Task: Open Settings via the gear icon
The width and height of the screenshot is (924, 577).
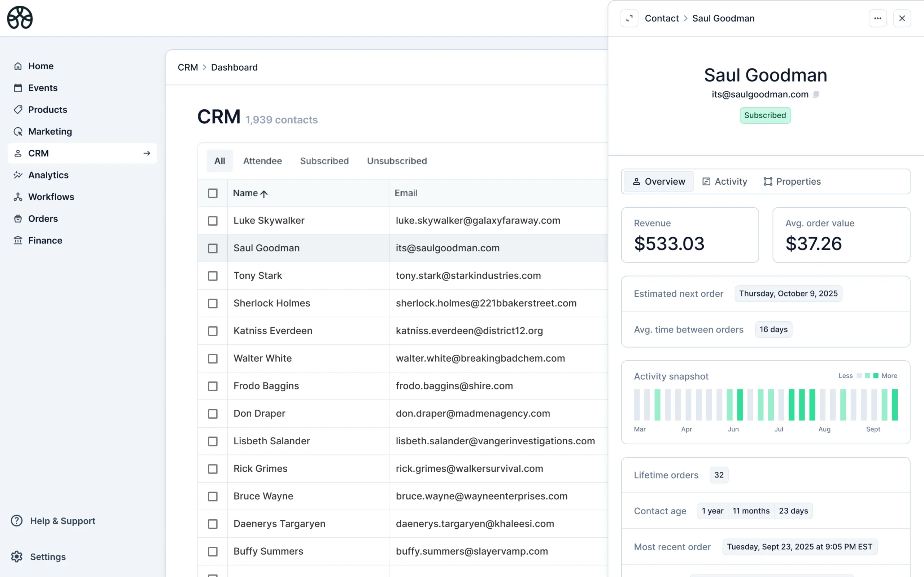Action: (17, 556)
